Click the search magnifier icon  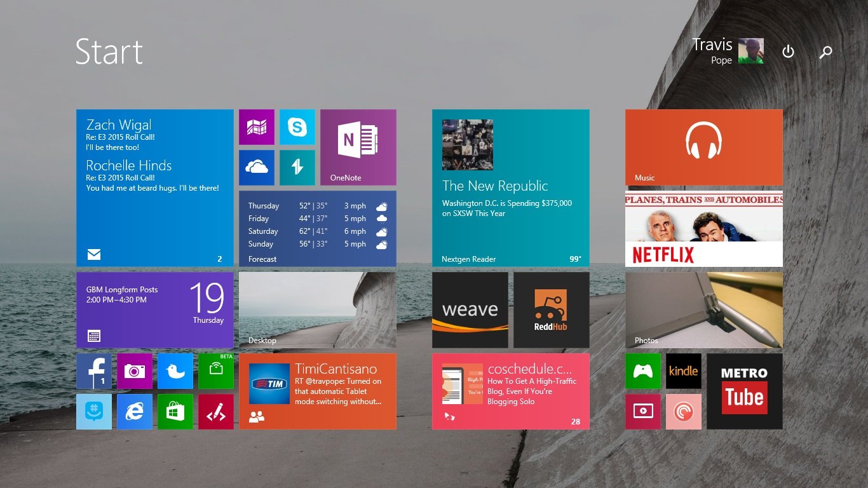825,52
